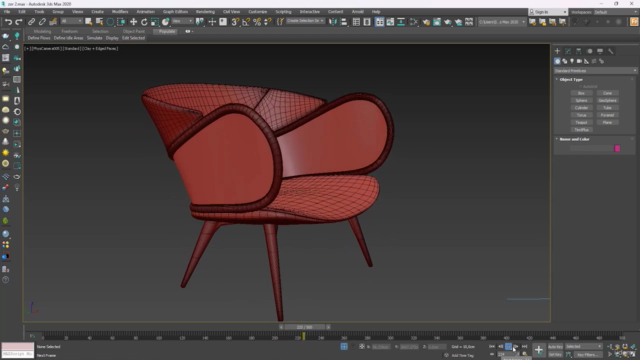
Task: Open the Layer Explorer icon
Action: (367, 22)
